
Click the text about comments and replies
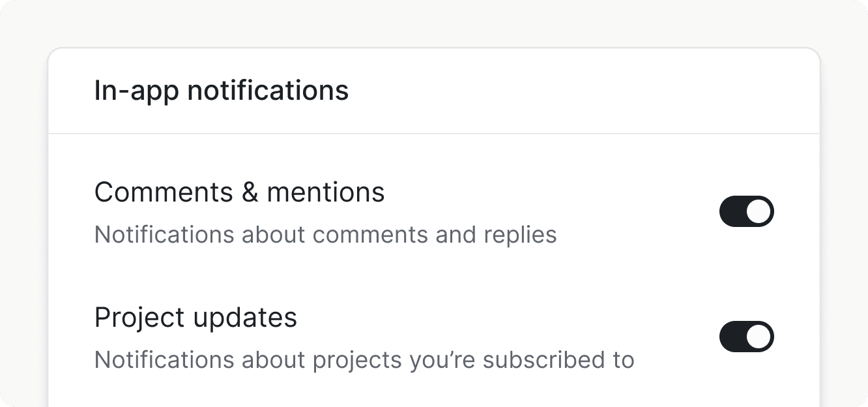click(326, 235)
